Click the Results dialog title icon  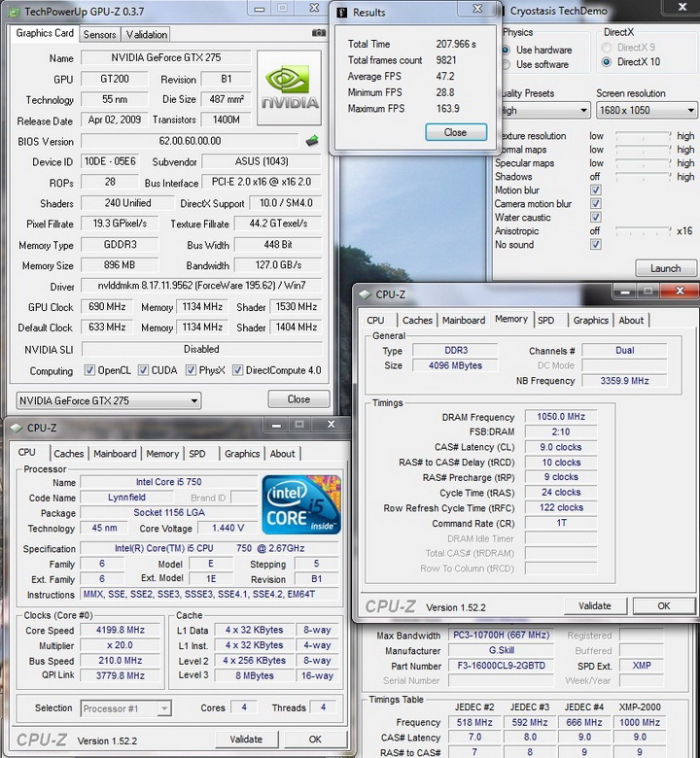(342, 13)
